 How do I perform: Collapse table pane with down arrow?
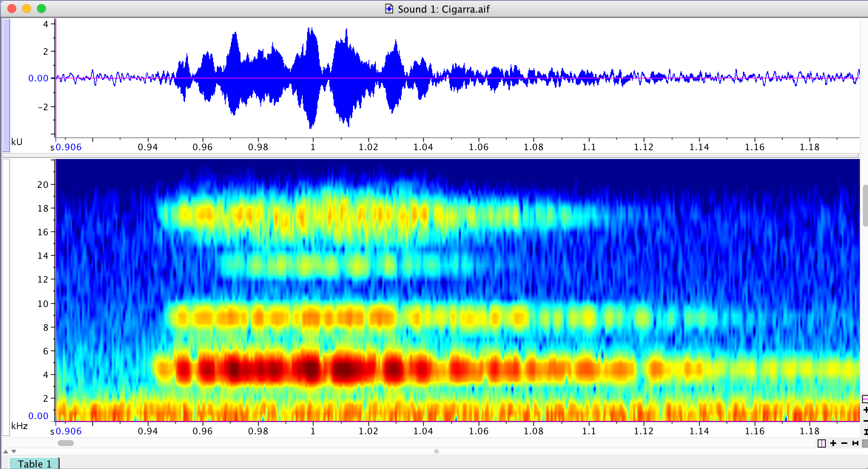[14, 452]
